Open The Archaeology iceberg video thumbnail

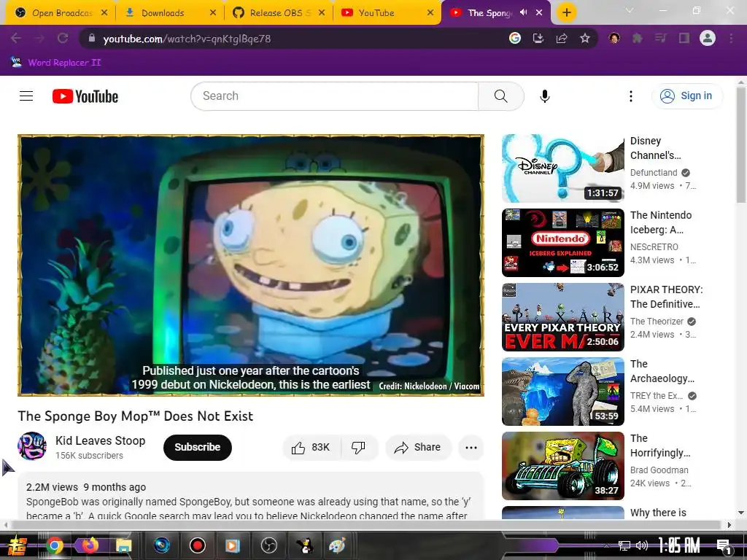coord(562,392)
